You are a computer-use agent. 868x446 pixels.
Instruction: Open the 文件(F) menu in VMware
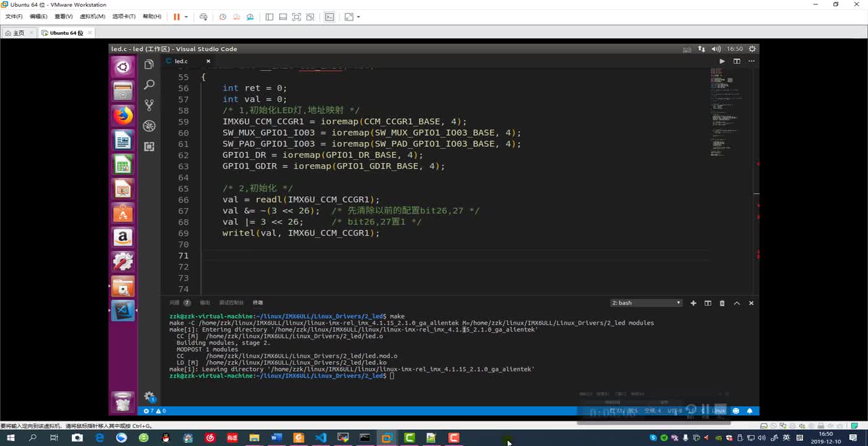coord(14,17)
